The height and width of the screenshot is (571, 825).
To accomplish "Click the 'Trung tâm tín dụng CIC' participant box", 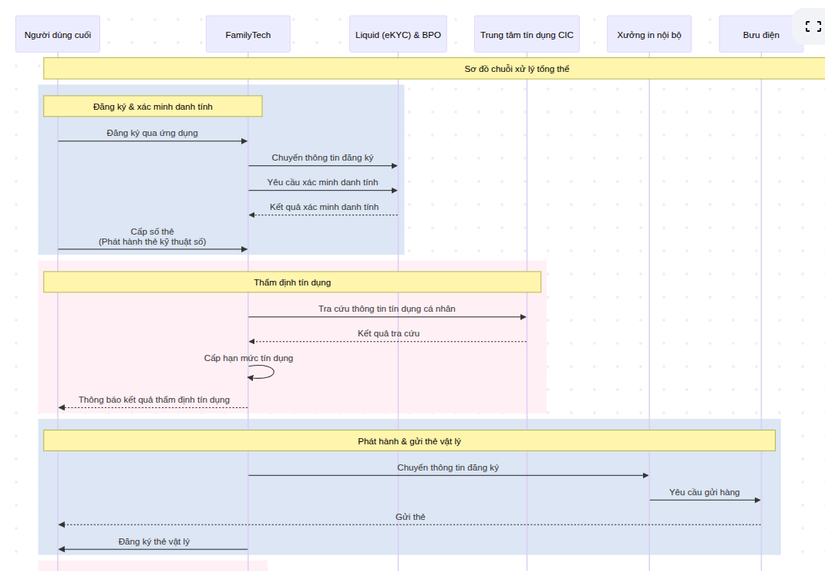I will (x=527, y=34).
